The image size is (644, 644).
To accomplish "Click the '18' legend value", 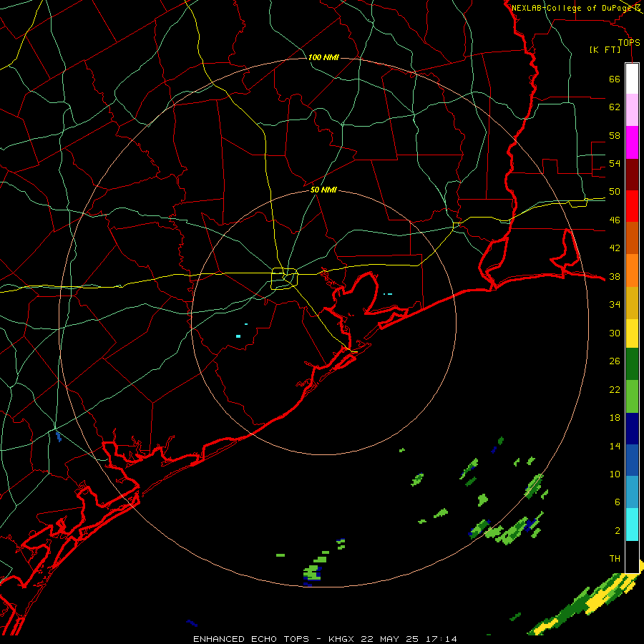I will [615, 418].
